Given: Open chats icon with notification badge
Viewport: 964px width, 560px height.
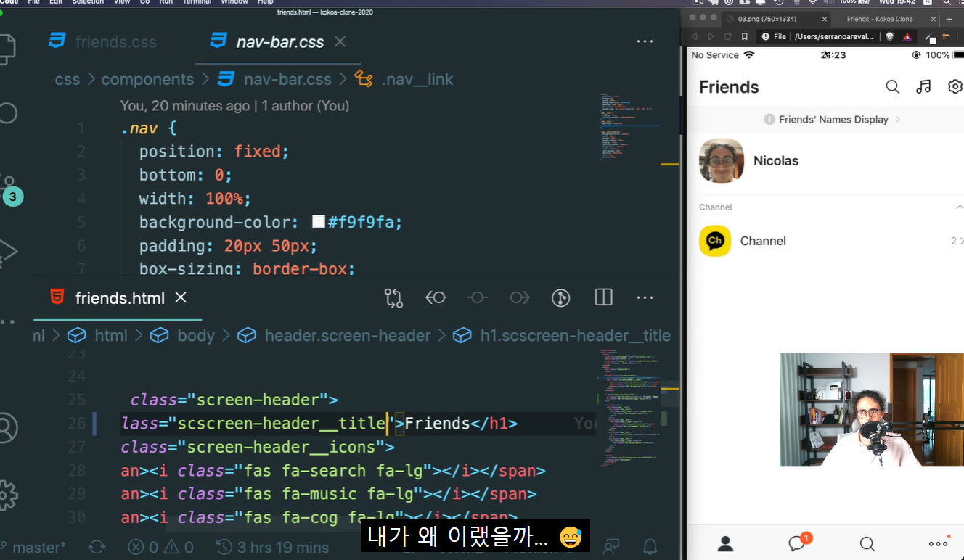Looking at the screenshot, I should (x=799, y=542).
